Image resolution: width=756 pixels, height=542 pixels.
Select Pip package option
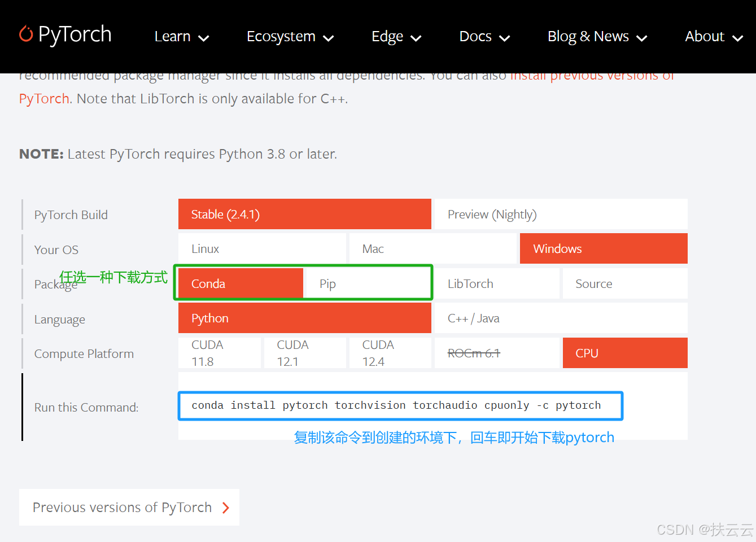(x=368, y=283)
